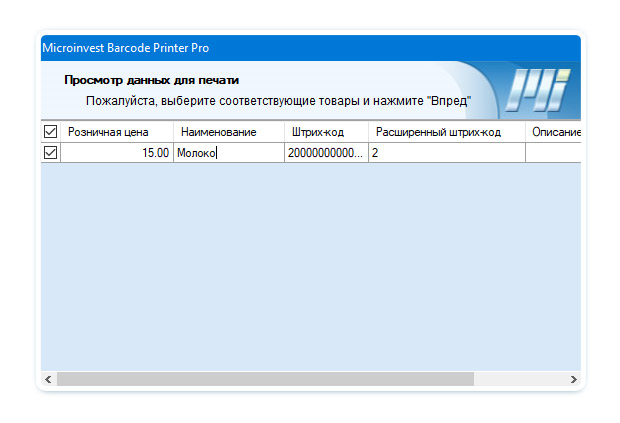This screenshot has width=620, height=423.
Task: Click the Расширенный штрих-код column header
Action: (x=446, y=132)
